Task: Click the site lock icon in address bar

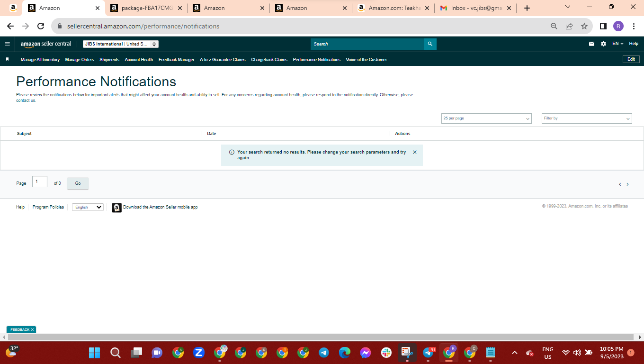Action: [60, 26]
